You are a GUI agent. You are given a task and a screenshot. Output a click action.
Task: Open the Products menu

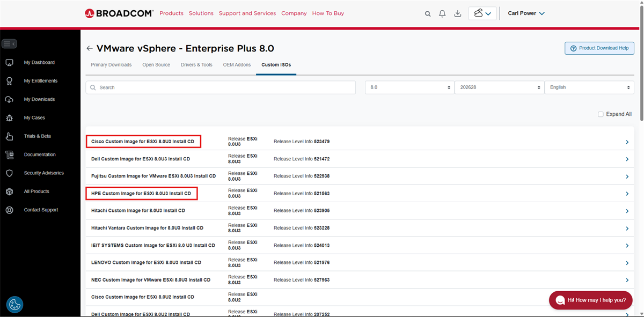[171, 13]
